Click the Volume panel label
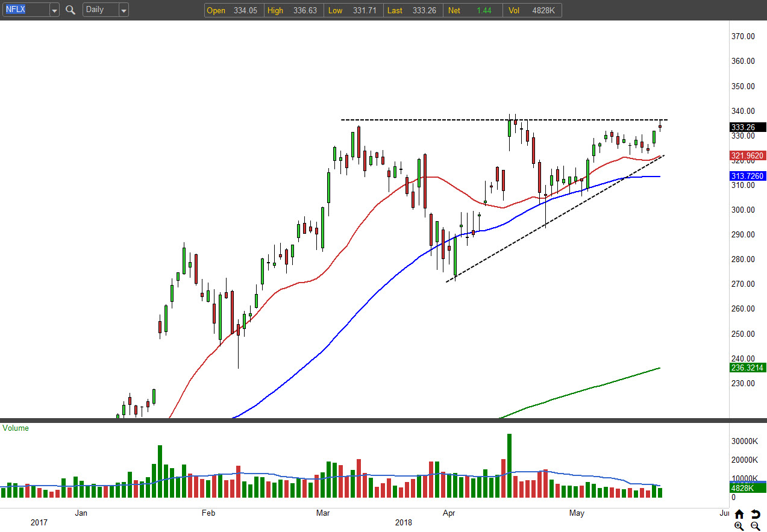The image size is (767, 532). coord(16,428)
